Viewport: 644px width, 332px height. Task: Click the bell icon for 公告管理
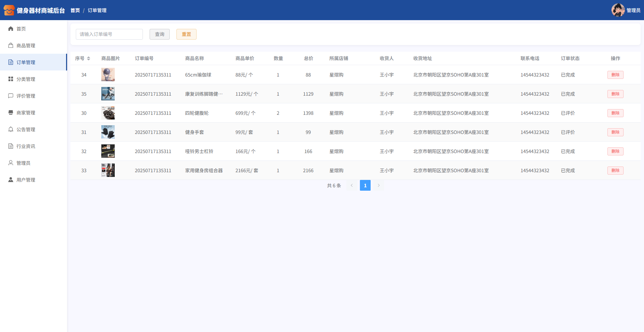click(11, 129)
